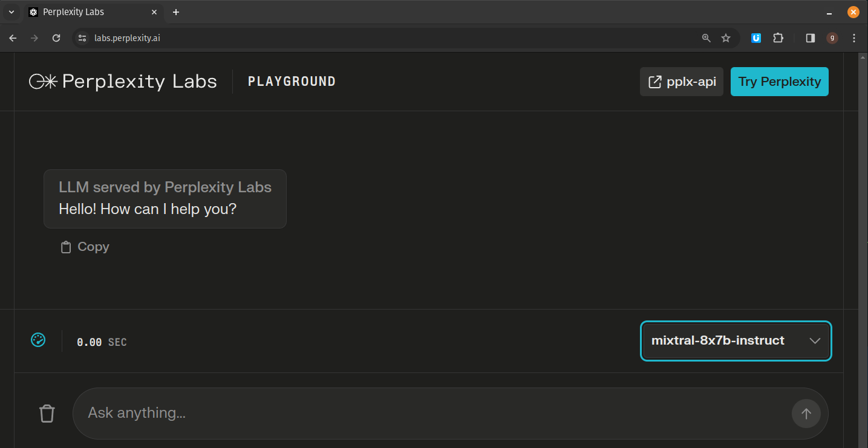Click the zoom magnifier icon in address bar
This screenshot has height=448, width=868.
pos(706,38)
